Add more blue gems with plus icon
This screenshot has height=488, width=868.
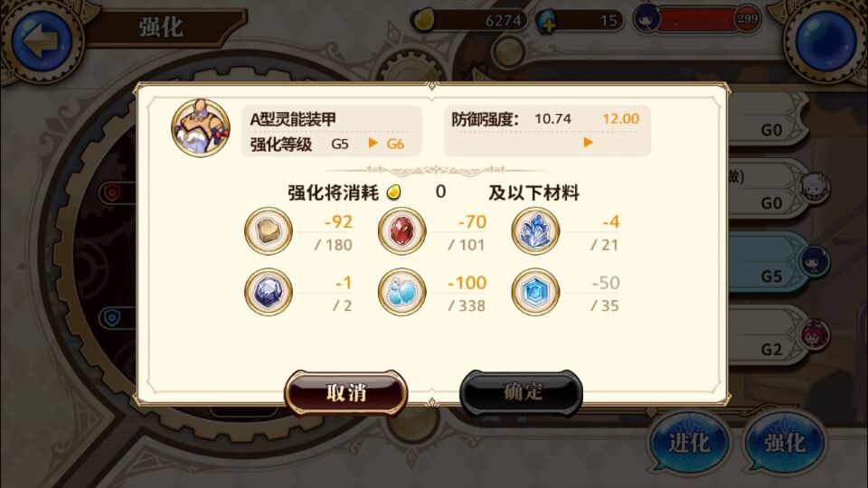click(548, 22)
